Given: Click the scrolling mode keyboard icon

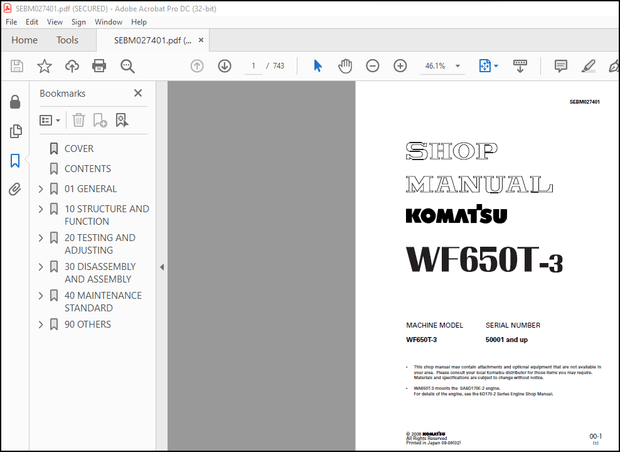Looking at the screenshot, I should click(x=520, y=66).
